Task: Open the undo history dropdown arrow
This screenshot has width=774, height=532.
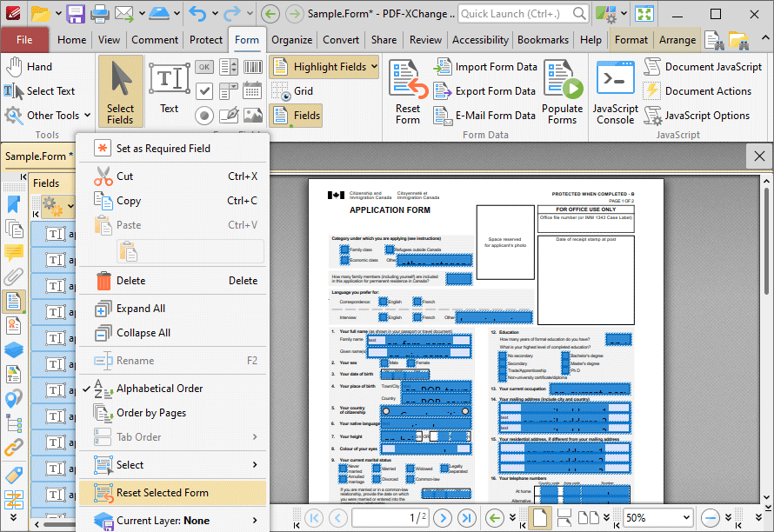Action: 215,13
